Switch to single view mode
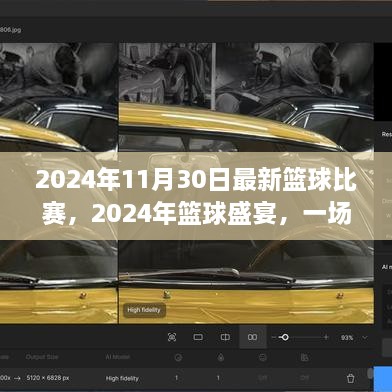The image size is (392, 392). coord(198,337)
